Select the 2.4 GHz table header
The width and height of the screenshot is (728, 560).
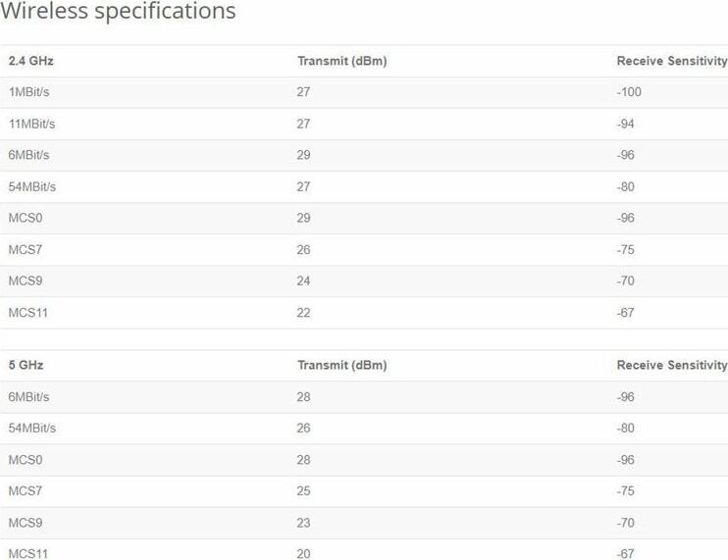click(x=30, y=62)
